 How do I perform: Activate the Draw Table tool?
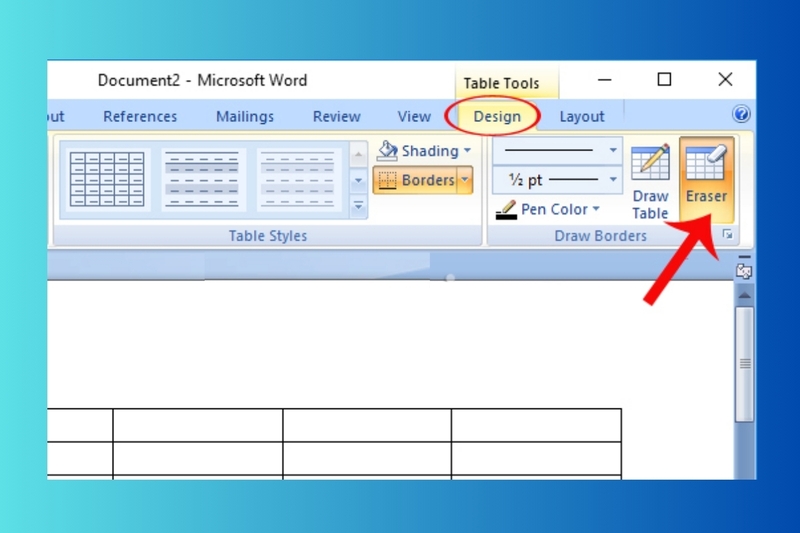[650, 182]
